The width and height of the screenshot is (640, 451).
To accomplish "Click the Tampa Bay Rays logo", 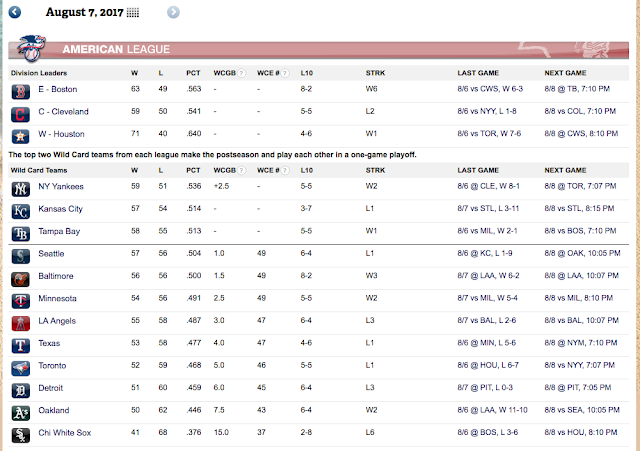I will click(20, 234).
